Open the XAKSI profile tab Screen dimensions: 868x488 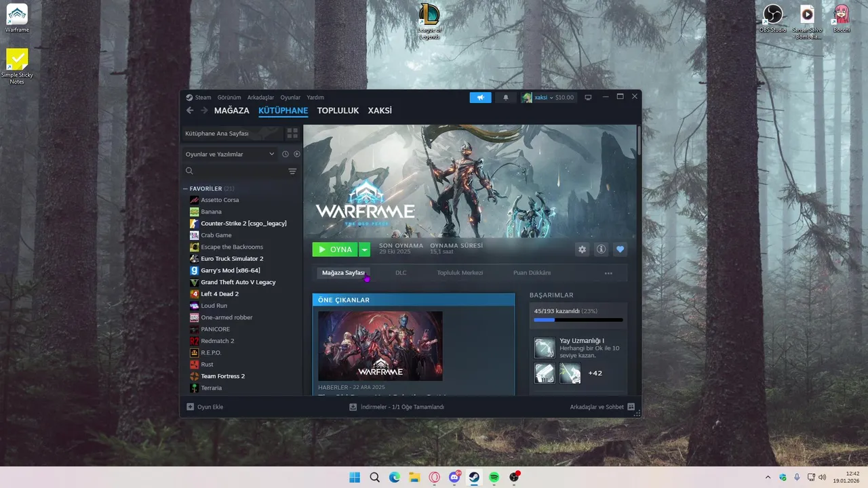(380, 110)
